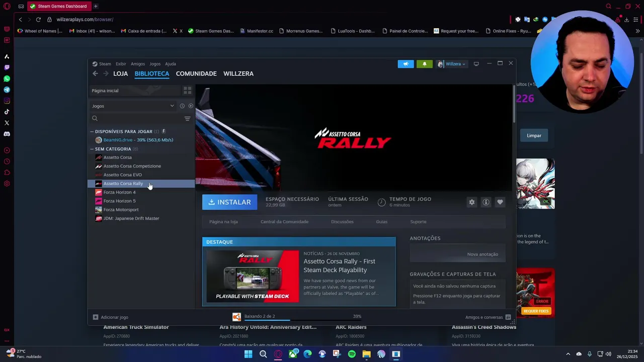644x362 pixels.
Task: Go to the LOJA tab
Action: (121, 73)
